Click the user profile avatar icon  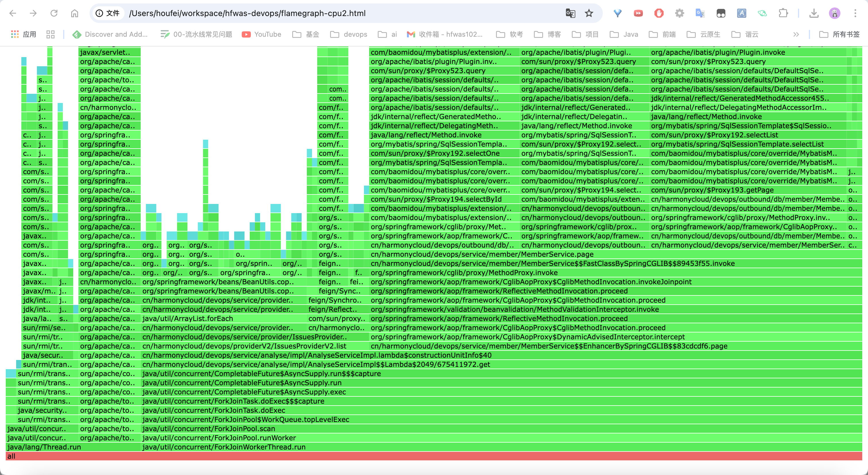coord(834,13)
